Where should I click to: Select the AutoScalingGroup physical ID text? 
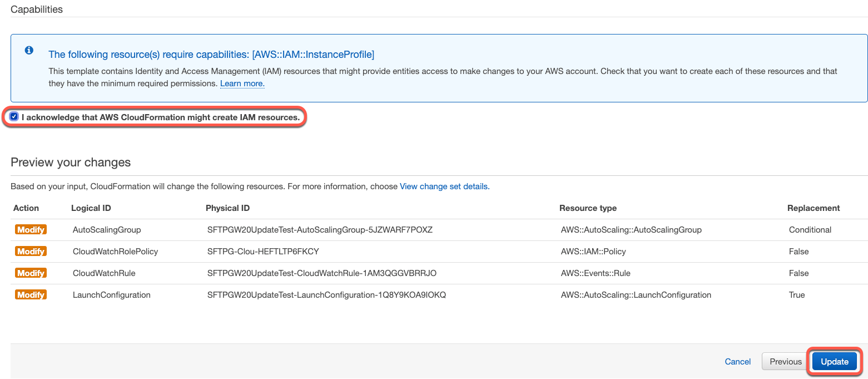[x=320, y=230]
